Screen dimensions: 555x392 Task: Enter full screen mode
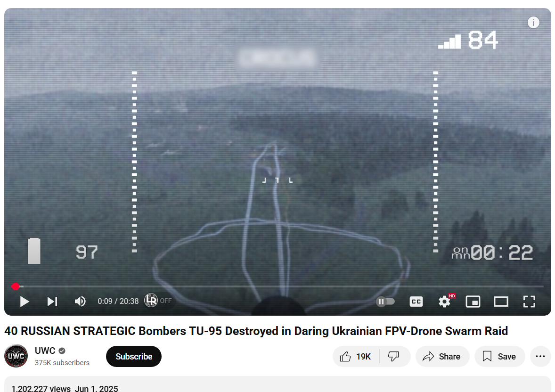529,302
